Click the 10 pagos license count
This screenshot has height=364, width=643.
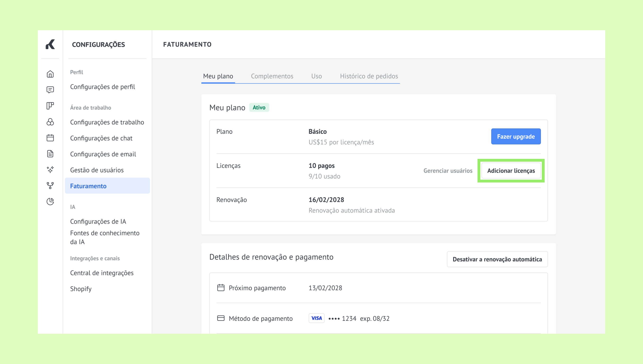tap(321, 166)
